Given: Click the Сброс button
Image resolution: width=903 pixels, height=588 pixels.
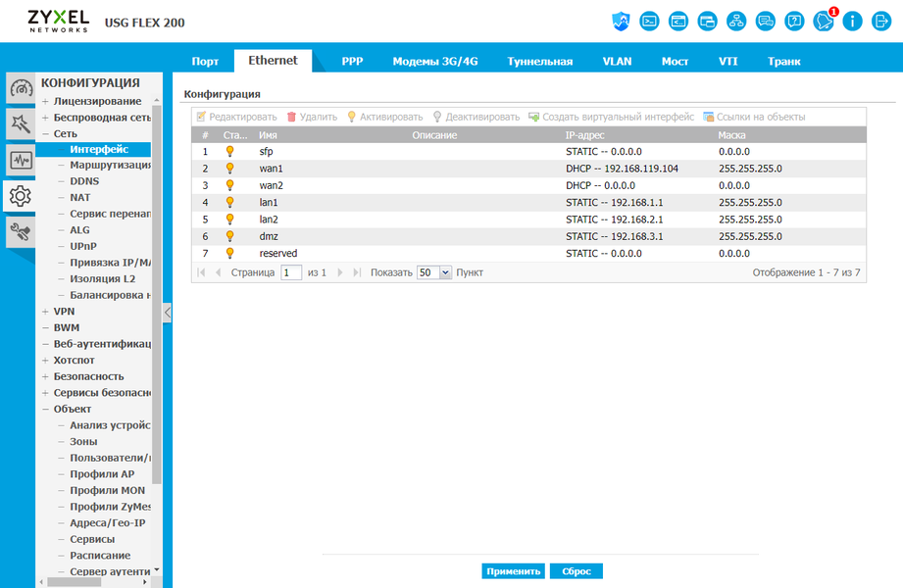Looking at the screenshot, I should click(577, 571).
